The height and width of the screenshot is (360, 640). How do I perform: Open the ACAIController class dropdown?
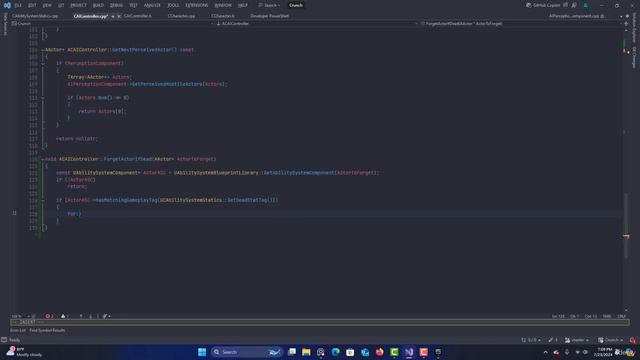316,24
